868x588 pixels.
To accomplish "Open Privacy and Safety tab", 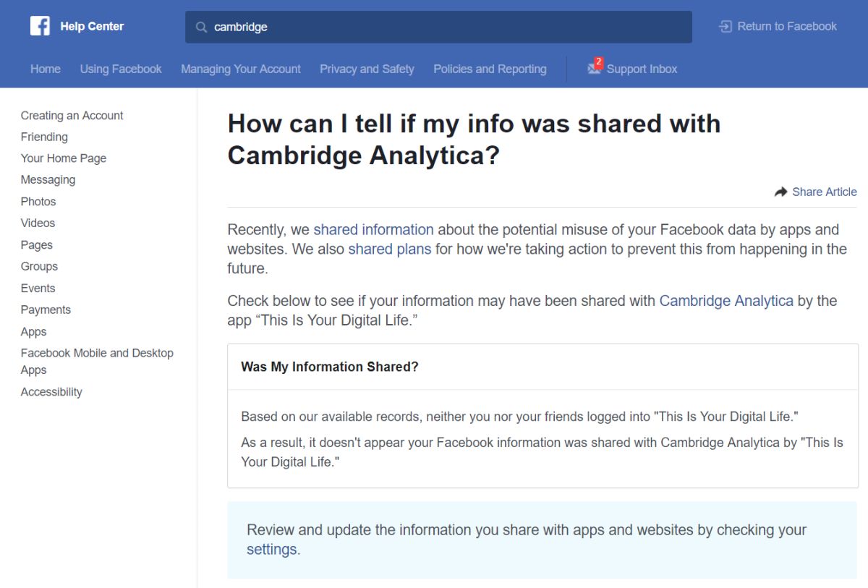I will (367, 69).
